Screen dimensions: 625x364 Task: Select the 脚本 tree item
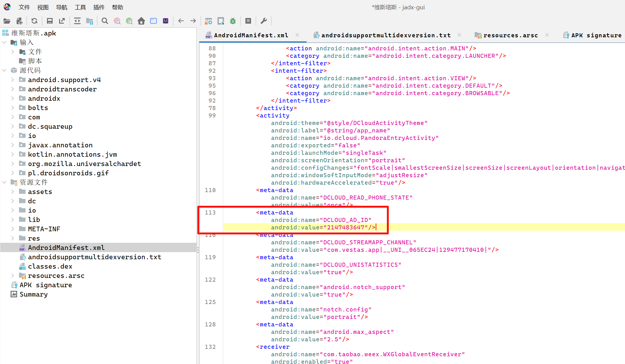point(35,61)
